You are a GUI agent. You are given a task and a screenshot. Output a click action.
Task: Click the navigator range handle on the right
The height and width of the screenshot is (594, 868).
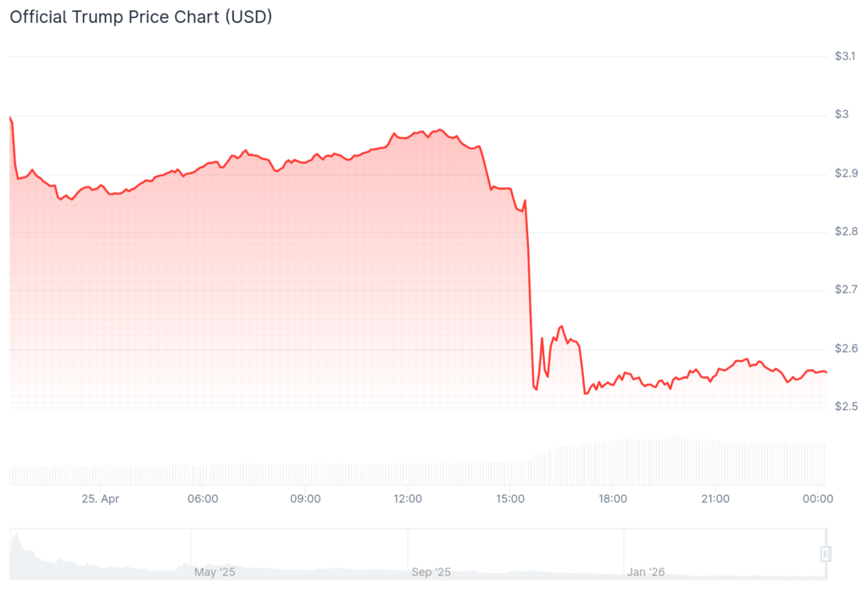(826, 554)
